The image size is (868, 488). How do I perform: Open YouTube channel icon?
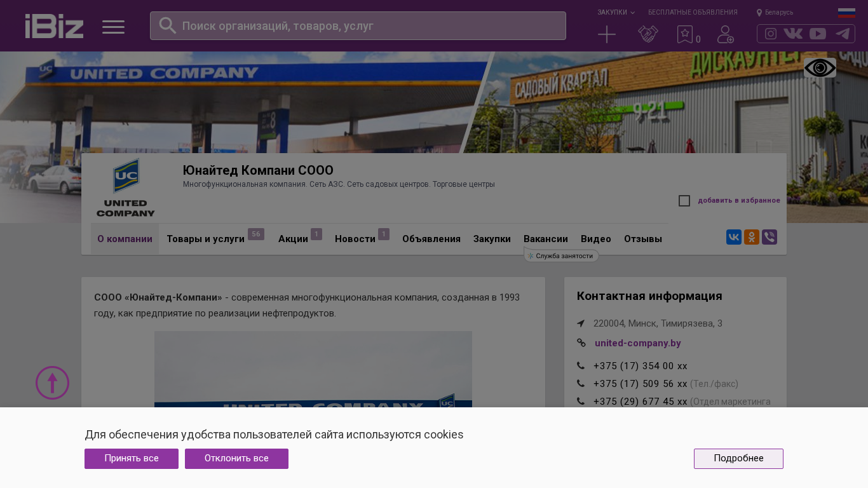click(818, 34)
